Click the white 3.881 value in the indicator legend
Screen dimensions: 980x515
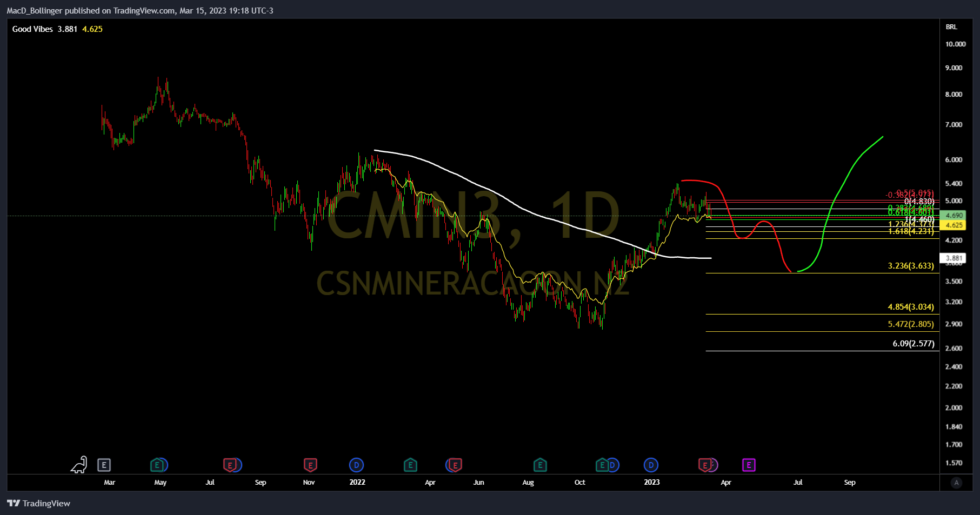(x=68, y=29)
